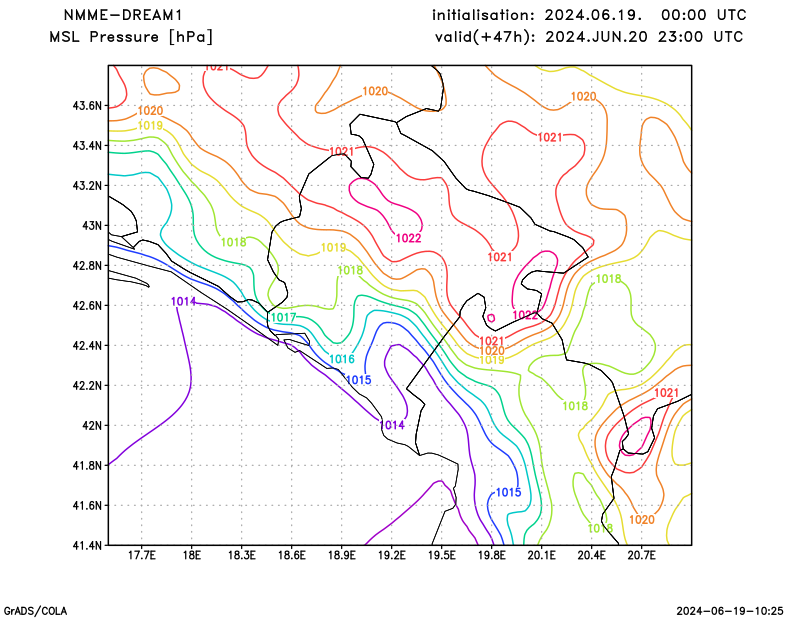The image size is (800, 618).
Task: Click the '41.6N' latitude label
Action: [87, 506]
